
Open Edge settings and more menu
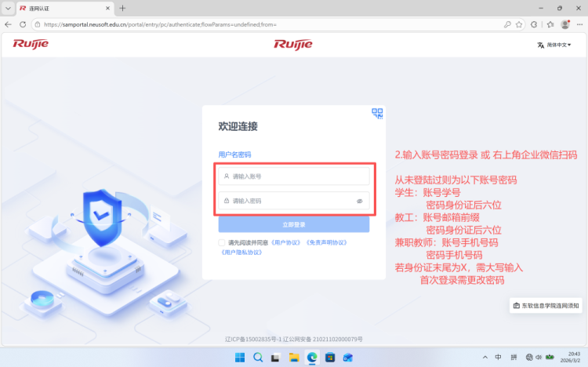coord(579,24)
